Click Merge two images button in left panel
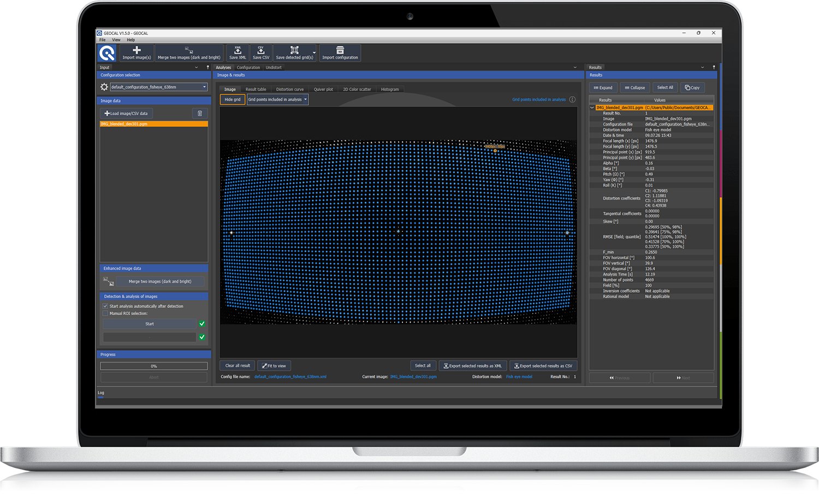The width and height of the screenshot is (819, 504). 160,282
